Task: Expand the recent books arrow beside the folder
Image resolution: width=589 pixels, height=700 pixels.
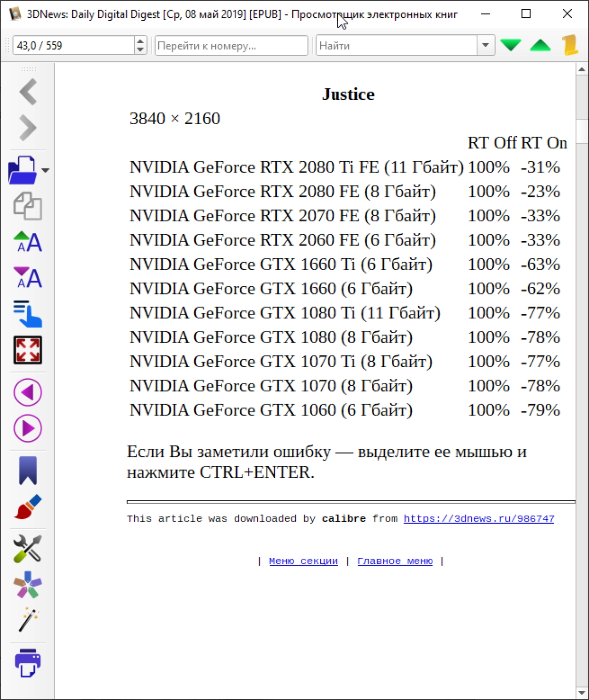Action: coord(45,170)
